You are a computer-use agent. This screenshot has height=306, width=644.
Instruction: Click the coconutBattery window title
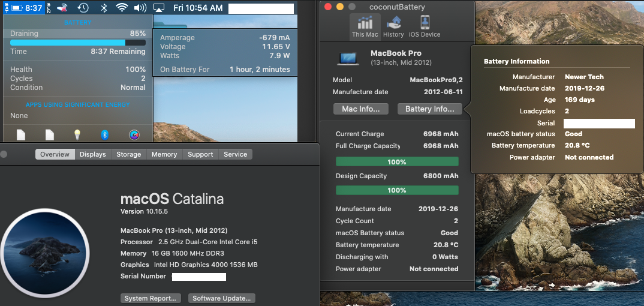click(x=397, y=7)
